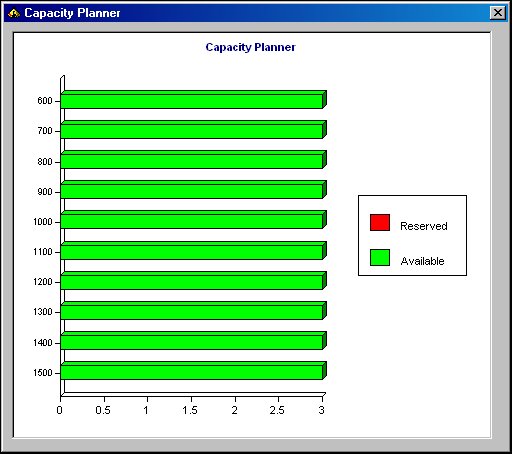Select the green bar for 900
The height and width of the screenshot is (454, 512).
[193, 190]
